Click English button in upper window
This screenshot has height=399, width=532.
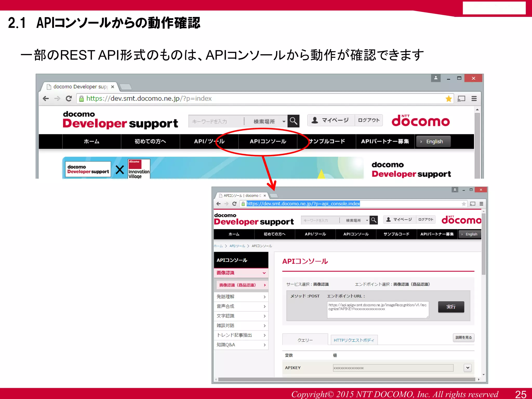433,142
